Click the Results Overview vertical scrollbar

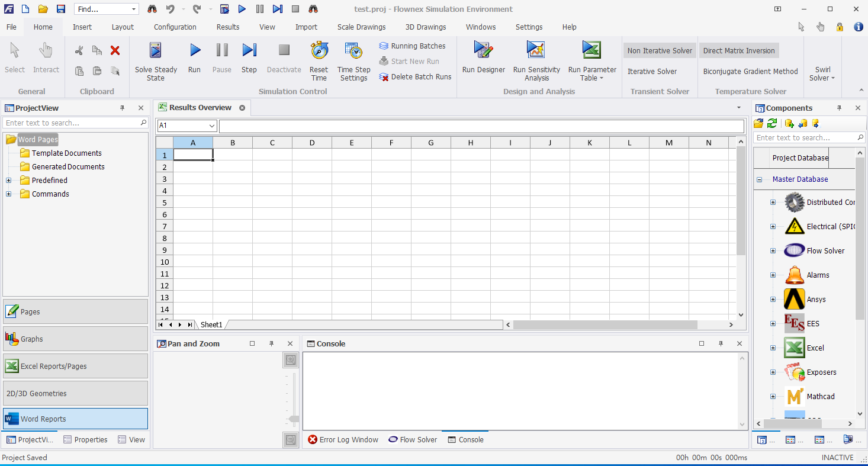tap(741, 200)
